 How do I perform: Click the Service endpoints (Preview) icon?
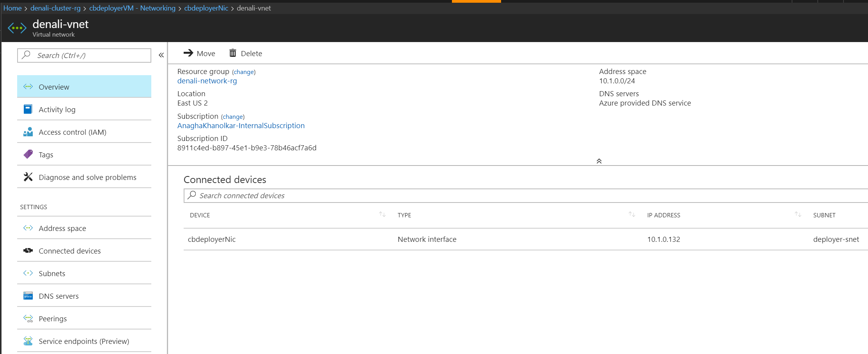tap(28, 341)
